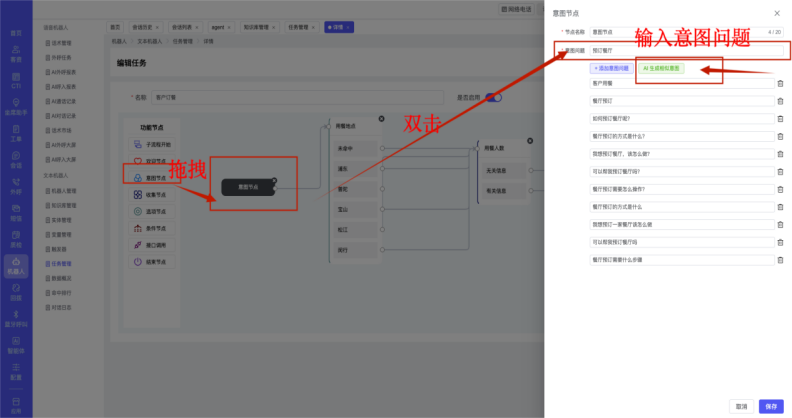Click AI 生成相似意图 button
Screen dimensions: 792x418
pyautogui.click(x=662, y=68)
